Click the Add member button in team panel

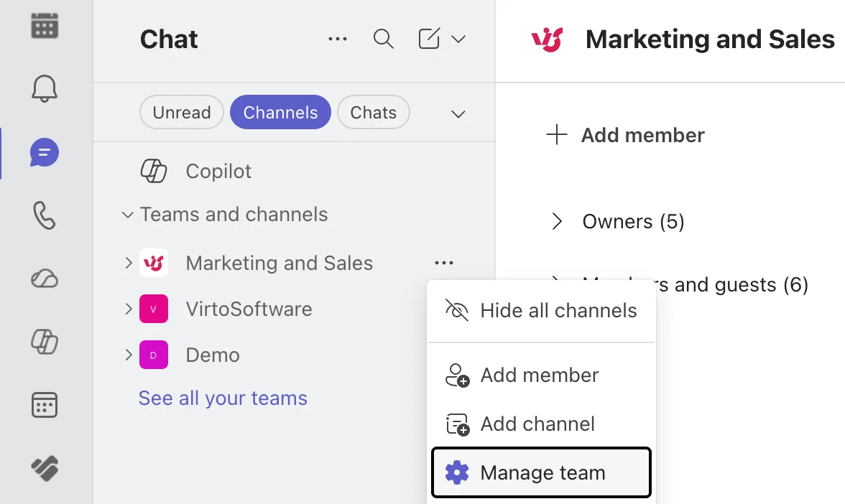625,135
